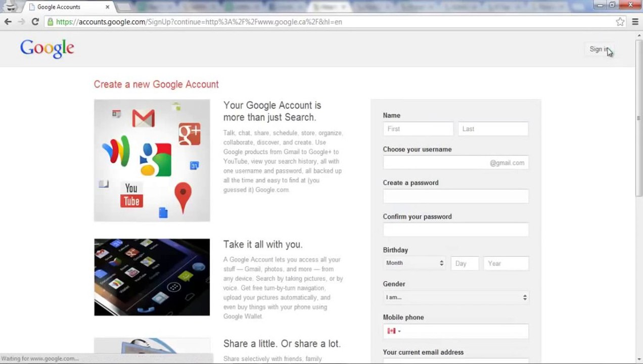Click the Confirm your password field
This screenshot has width=643, height=364.
455,230
